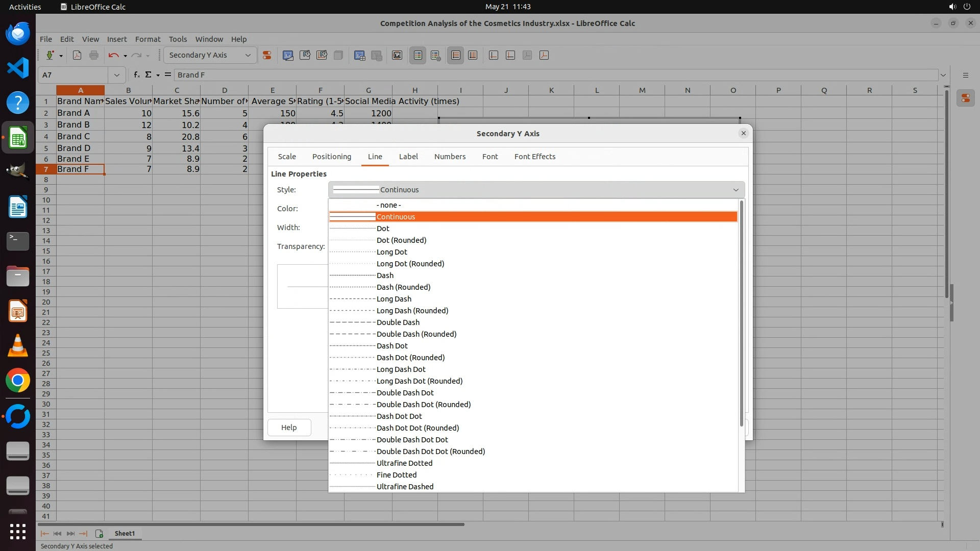Open the Format menu
Image resolution: width=980 pixels, height=551 pixels.
(x=148, y=39)
